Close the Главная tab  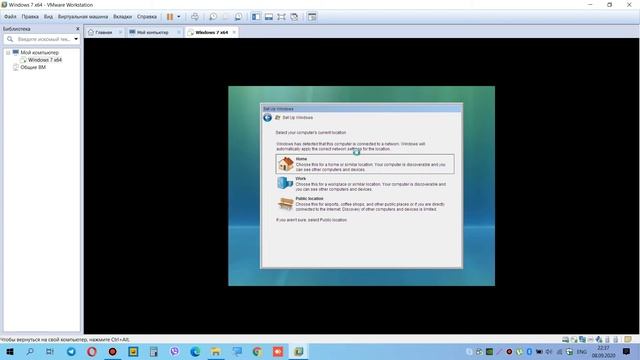pyautogui.click(x=120, y=32)
